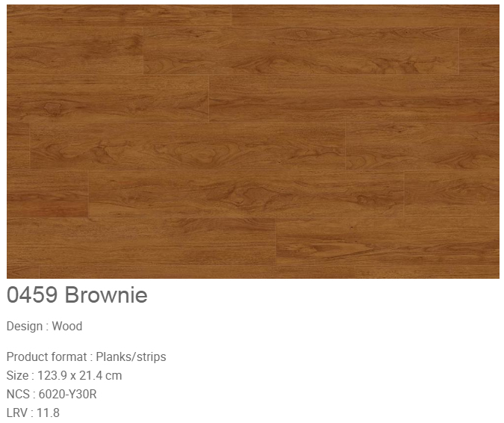Click the word Wood in Design line

tap(67, 326)
